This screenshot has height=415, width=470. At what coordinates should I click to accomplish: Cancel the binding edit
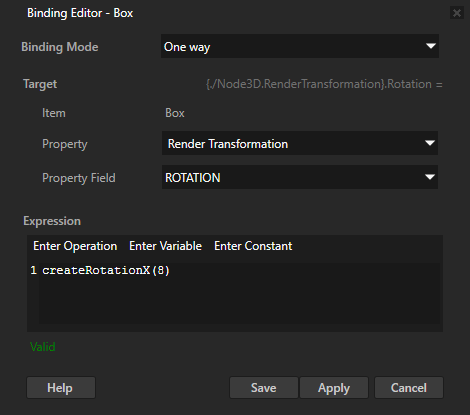[409, 388]
